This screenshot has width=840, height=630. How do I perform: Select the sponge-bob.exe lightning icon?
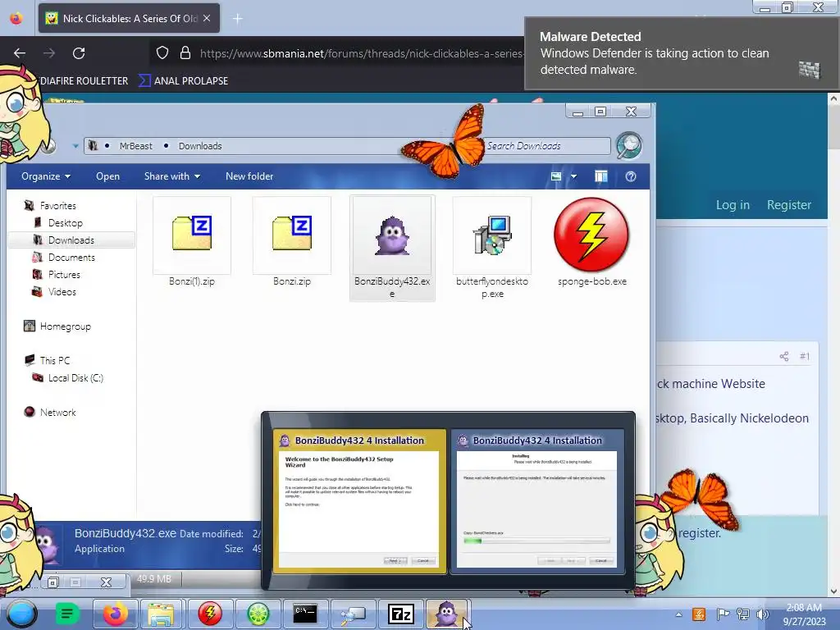tap(591, 235)
